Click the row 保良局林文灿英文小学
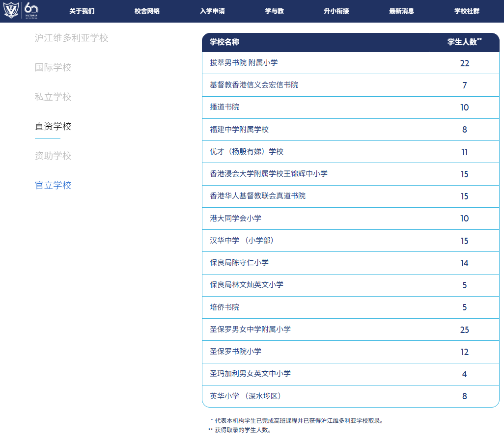504x440 pixels. (351, 285)
